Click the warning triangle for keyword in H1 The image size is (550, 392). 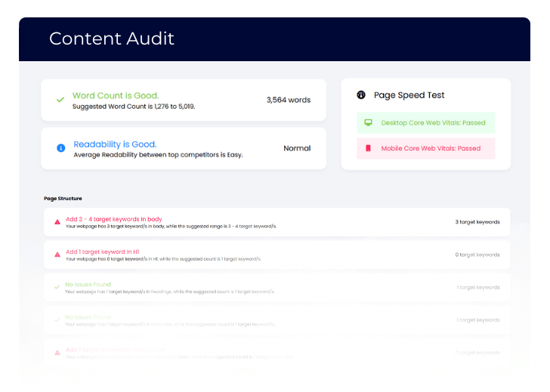(x=57, y=255)
